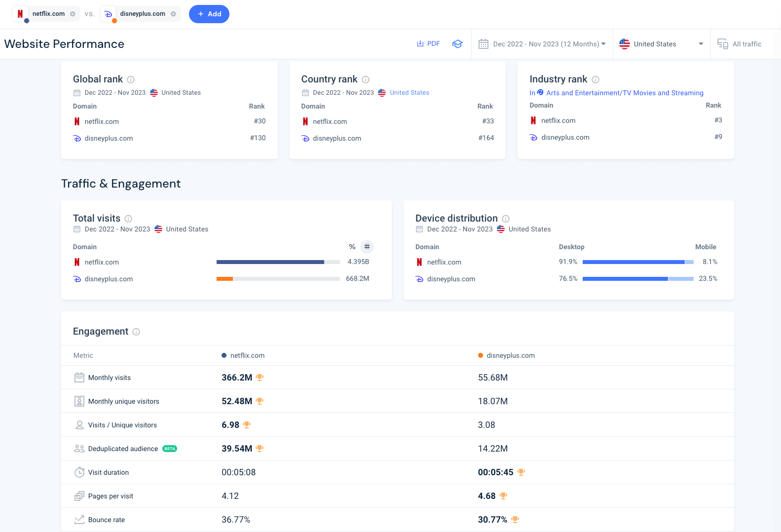781x532 pixels.
Task: Click trophy icon next to 00:05:45
Action: [x=521, y=472]
